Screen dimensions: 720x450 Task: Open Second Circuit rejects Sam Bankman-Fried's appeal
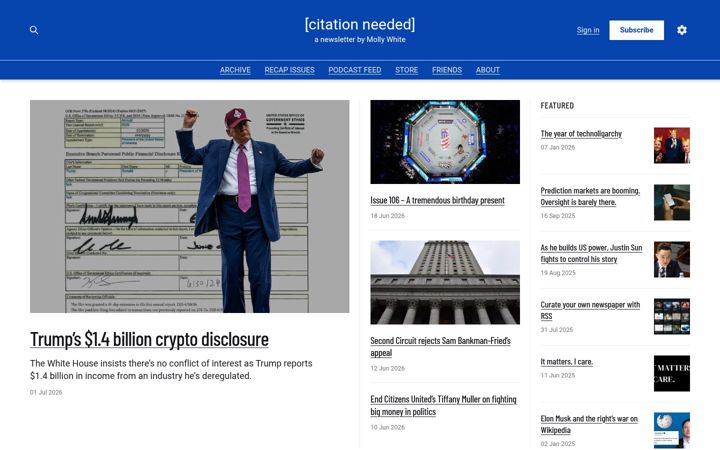[440, 347]
